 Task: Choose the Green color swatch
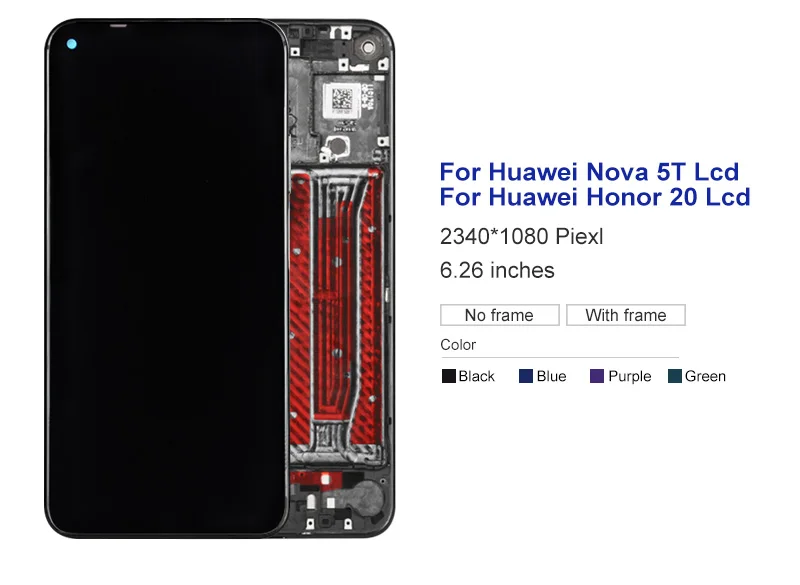[x=674, y=376]
